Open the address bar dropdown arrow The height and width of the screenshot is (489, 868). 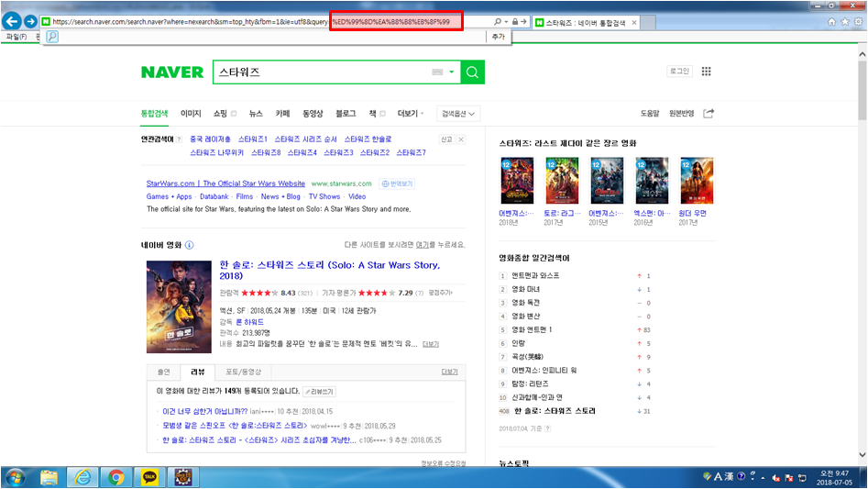(x=506, y=22)
